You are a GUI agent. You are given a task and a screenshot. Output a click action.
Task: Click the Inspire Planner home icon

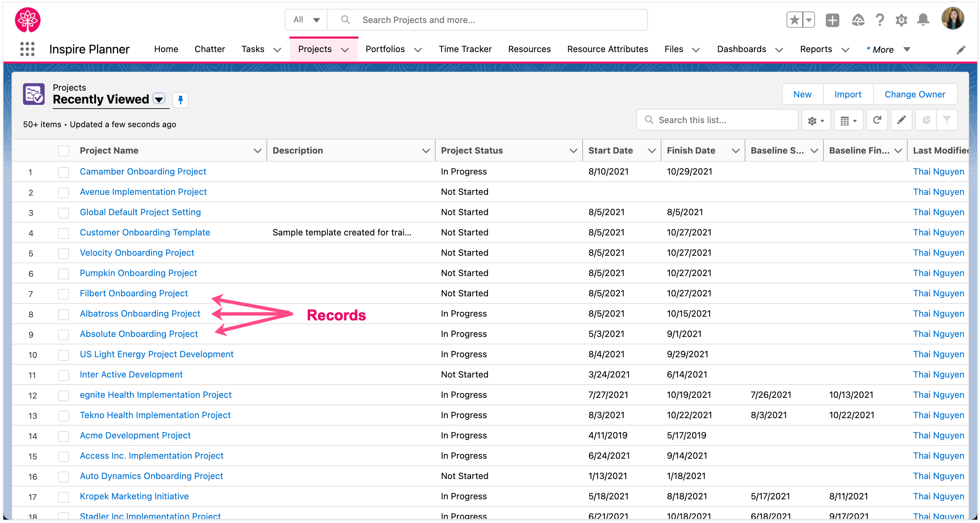coord(28,19)
